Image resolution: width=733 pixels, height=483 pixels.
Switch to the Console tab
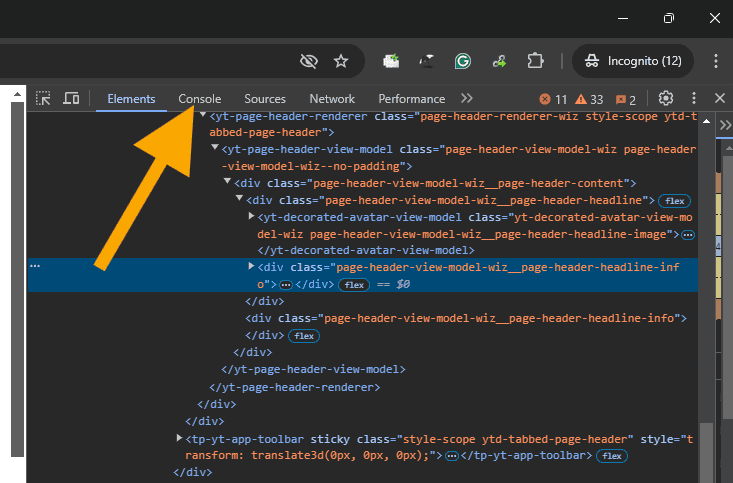point(200,99)
